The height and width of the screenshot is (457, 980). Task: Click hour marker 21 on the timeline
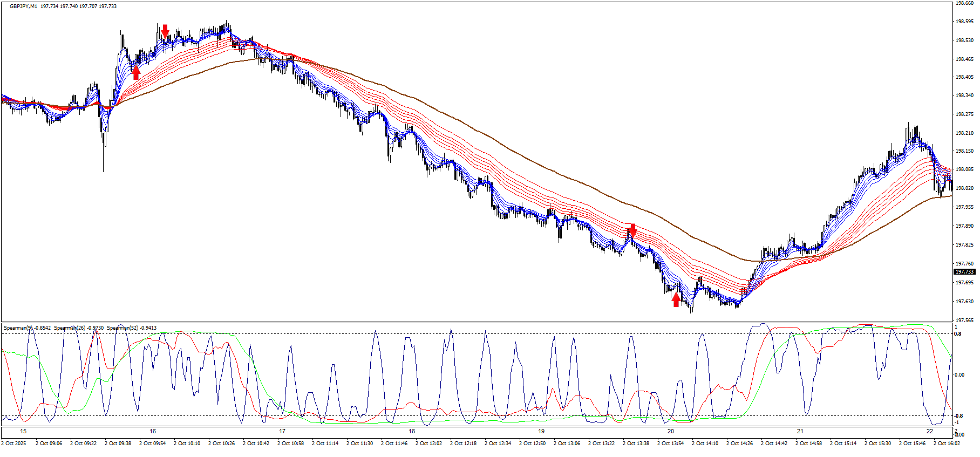coord(800,431)
